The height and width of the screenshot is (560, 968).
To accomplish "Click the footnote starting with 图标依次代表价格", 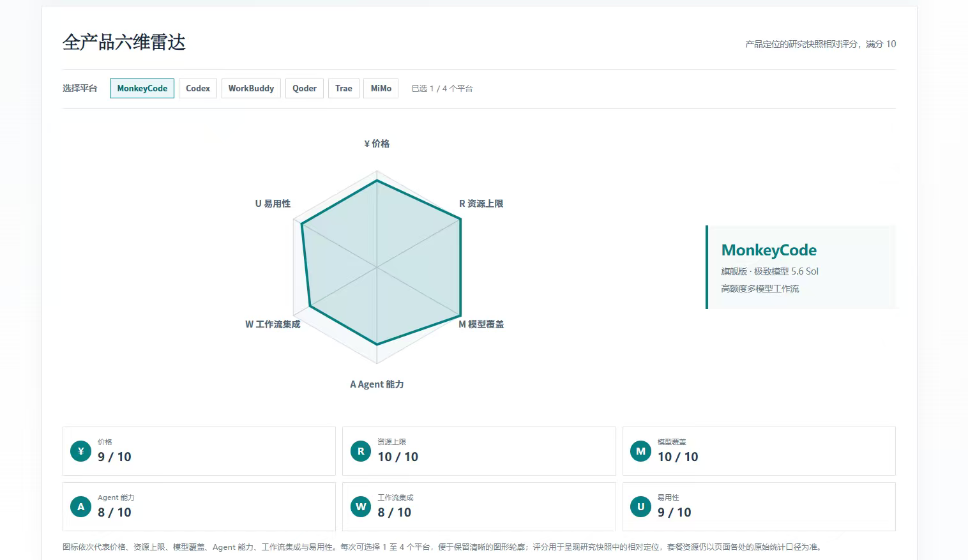I will tap(443, 547).
